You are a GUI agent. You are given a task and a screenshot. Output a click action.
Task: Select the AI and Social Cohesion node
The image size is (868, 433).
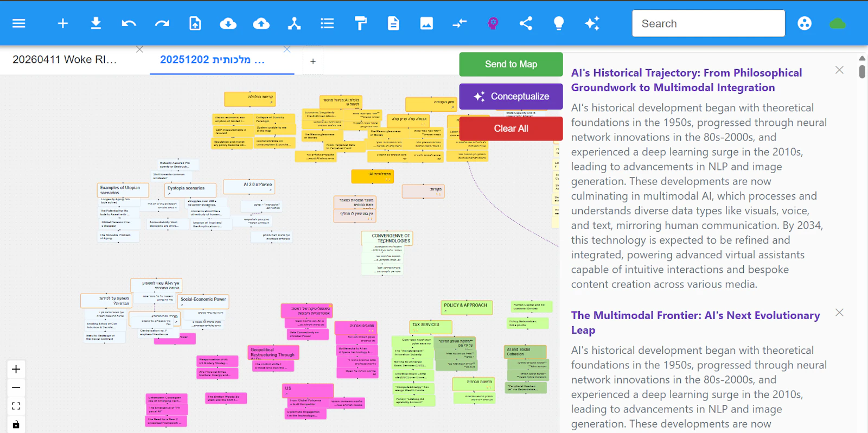pos(525,352)
